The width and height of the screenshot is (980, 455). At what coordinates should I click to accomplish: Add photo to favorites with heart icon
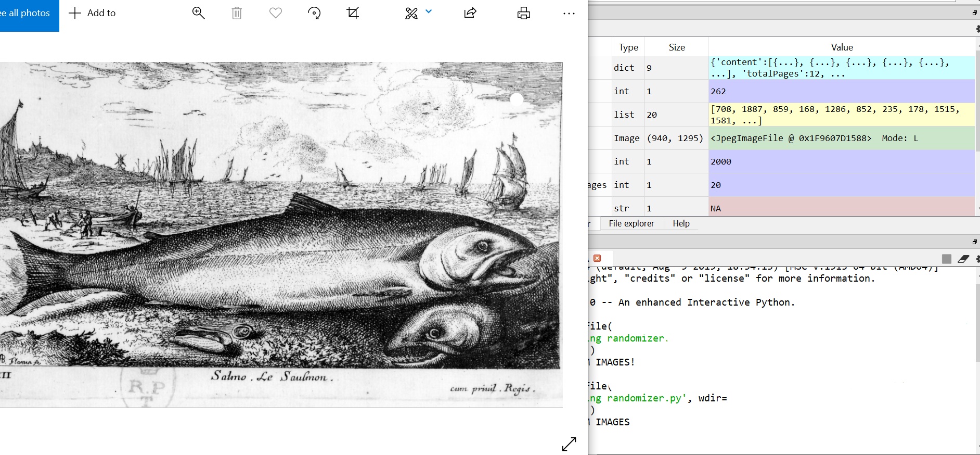(276, 13)
